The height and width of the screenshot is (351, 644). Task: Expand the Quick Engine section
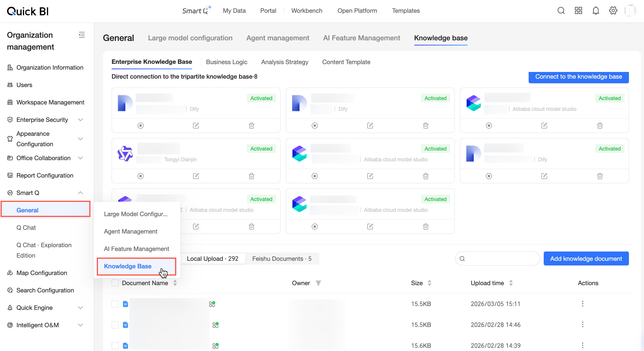tap(81, 308)
